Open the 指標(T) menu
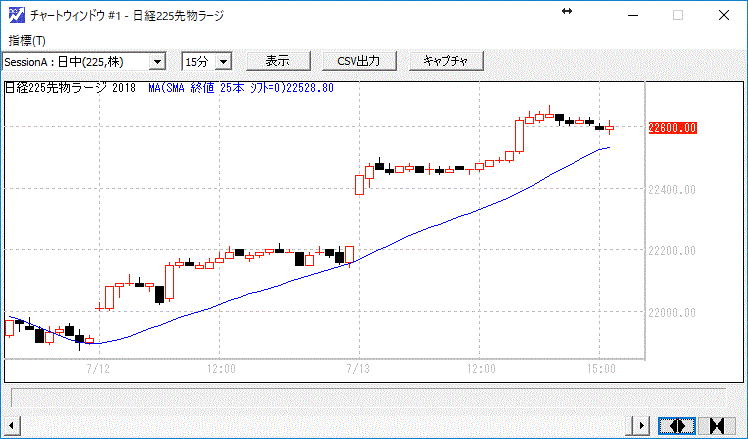The image size is (748, 439). (x=27, y=41)
